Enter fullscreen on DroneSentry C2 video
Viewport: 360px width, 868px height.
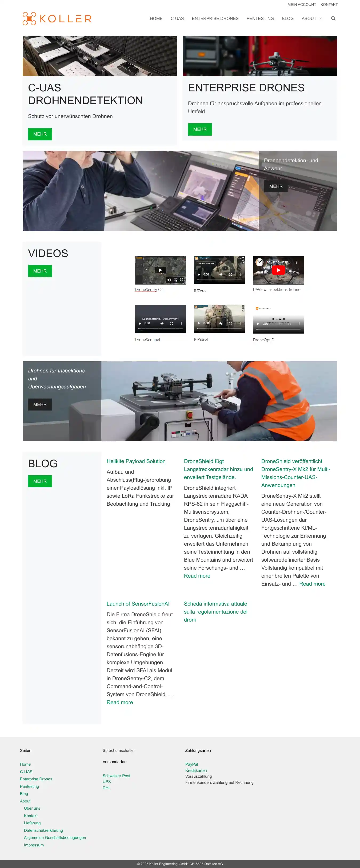(181, 280)
